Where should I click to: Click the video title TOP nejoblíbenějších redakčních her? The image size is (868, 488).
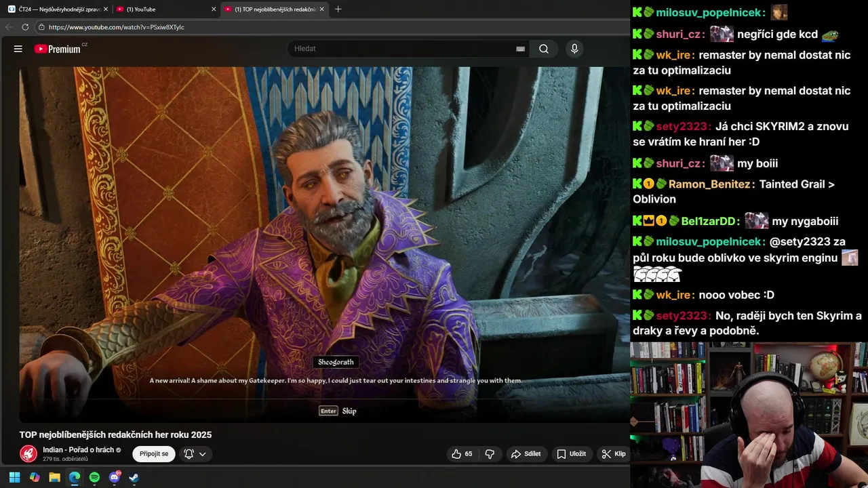pyautogui.click(x=115, y=434)
